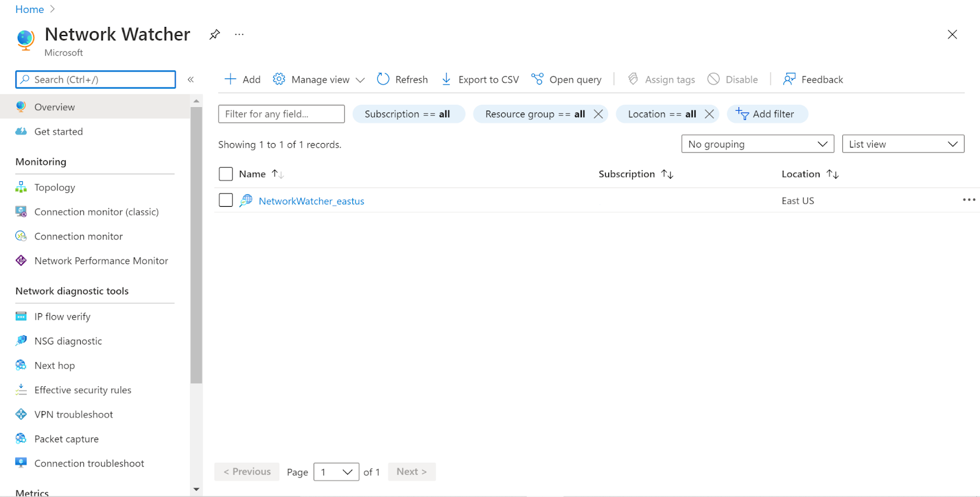
Task: Collapse the left sidebar menu
Action: pos(190,80)
